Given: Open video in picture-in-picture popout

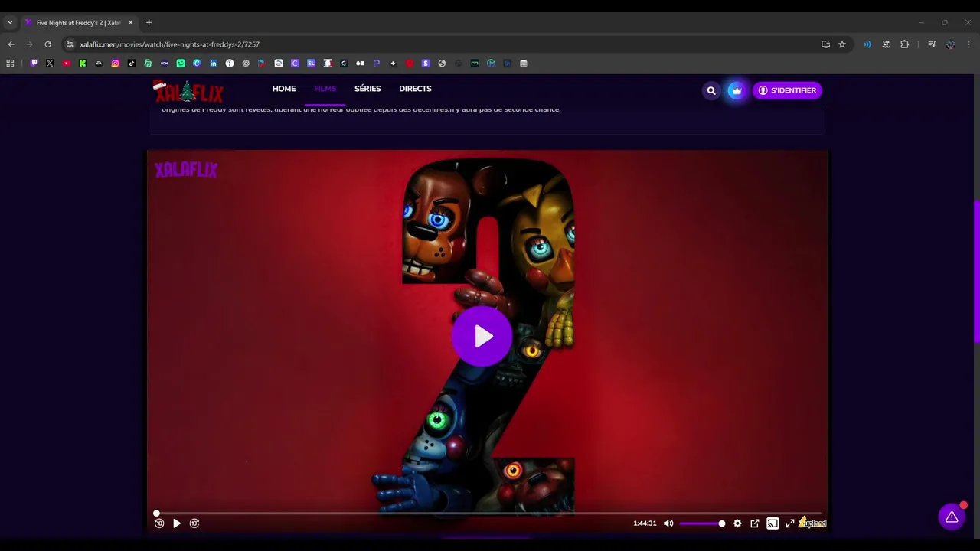Looking at the screenshot, I should point(755,523).
